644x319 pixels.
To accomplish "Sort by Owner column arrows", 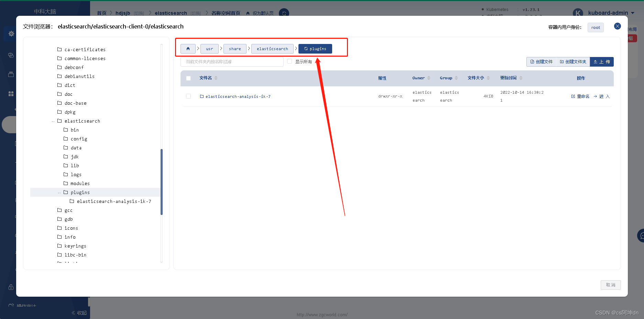I will click(429, 78).
